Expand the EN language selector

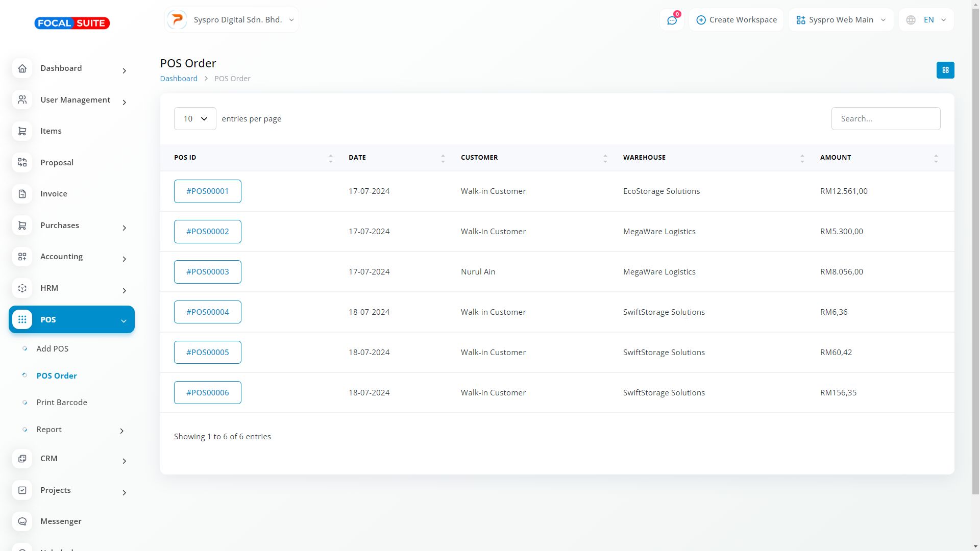927,20
